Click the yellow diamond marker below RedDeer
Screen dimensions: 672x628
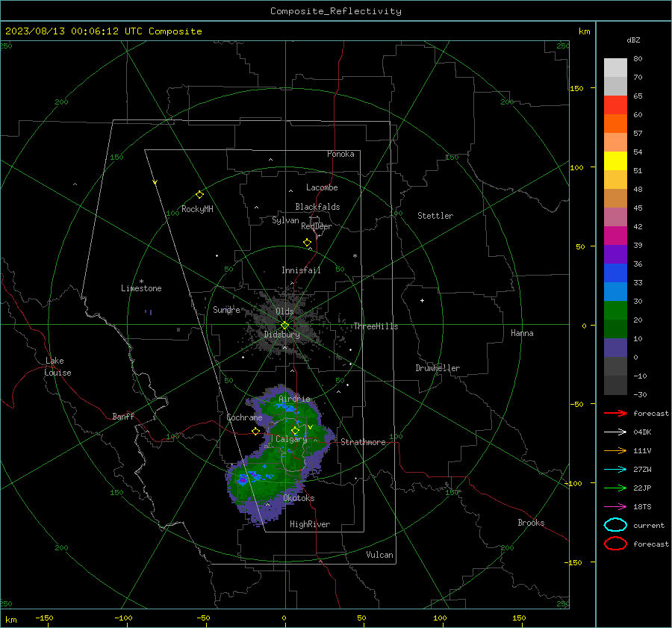308,243
